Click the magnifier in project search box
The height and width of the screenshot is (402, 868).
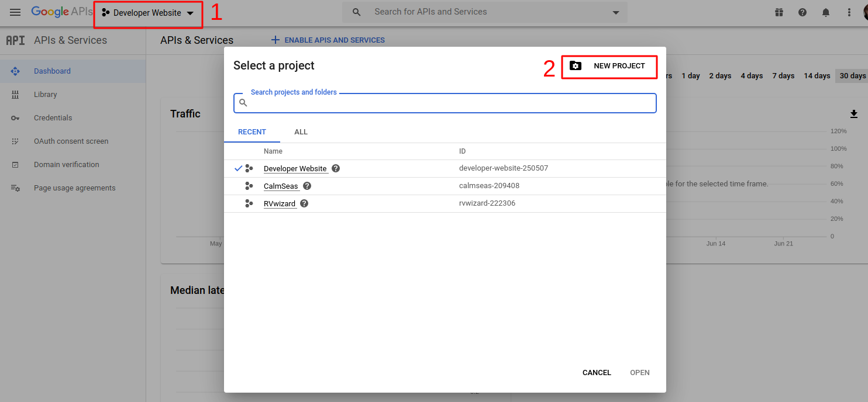point(243,103)
